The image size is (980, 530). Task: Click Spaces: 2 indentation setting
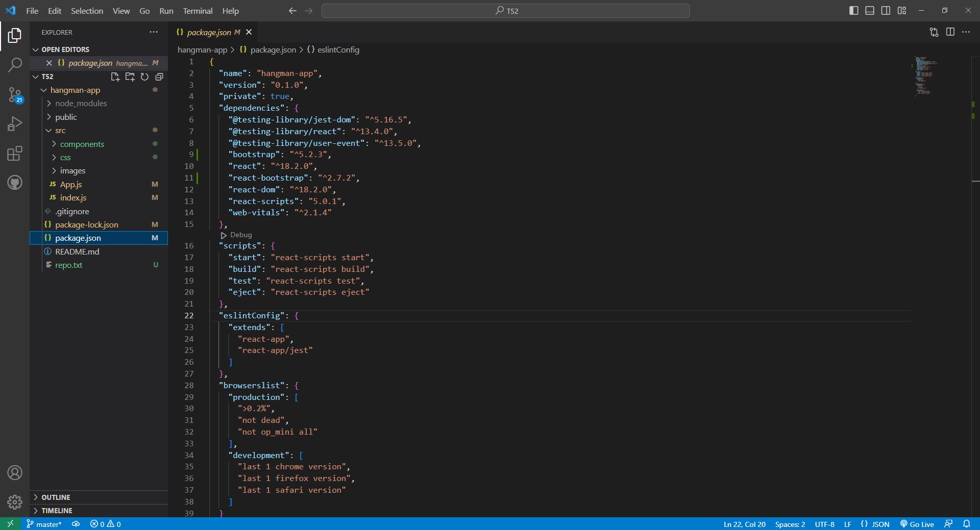click(x=790, y=524)
